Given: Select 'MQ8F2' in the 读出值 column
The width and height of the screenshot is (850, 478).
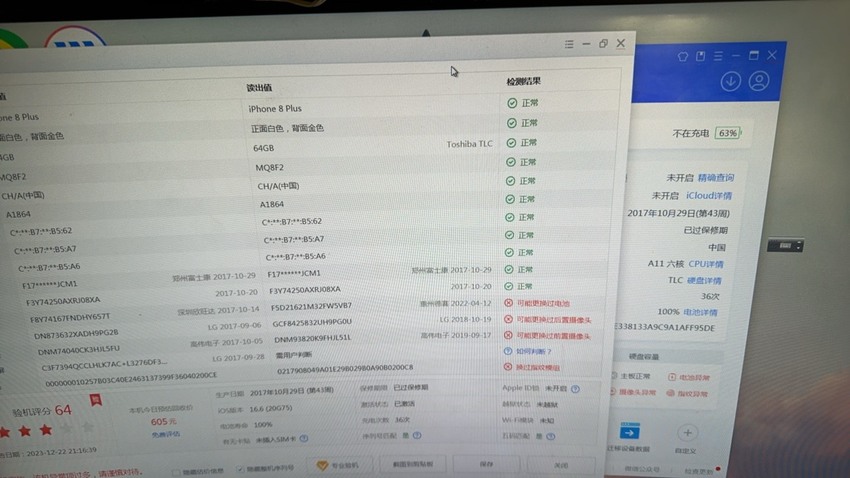Looking at the screenshot, I should point(269,167).
